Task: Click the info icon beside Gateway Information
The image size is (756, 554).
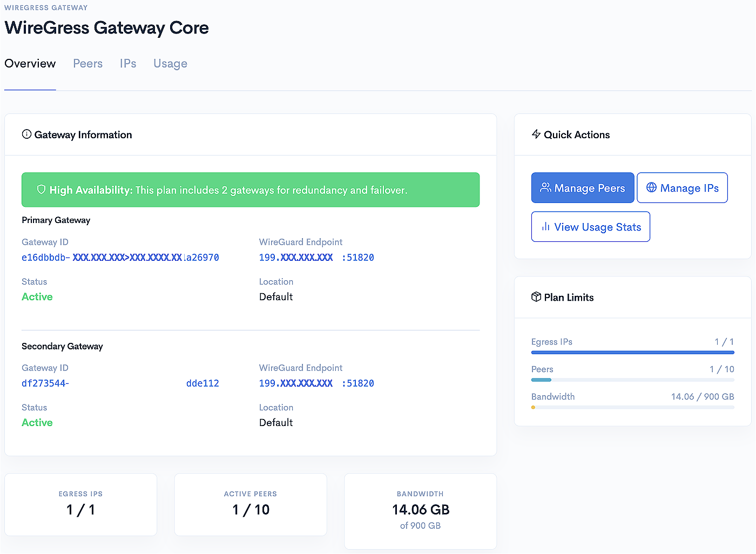Action: (x=26, y=134)
